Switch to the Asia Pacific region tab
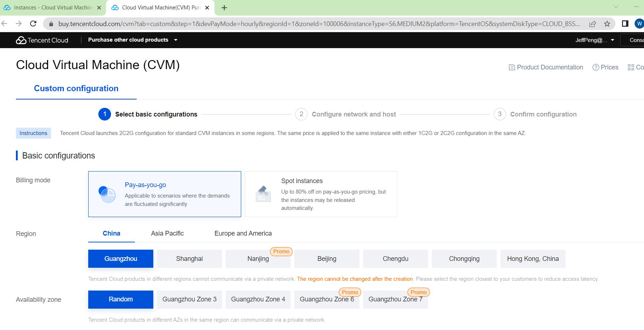The image size is (644, 330). [x=167, y=233]
